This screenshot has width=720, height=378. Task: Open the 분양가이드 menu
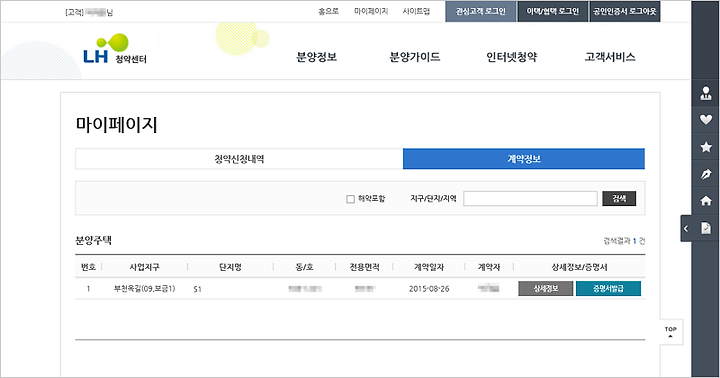[x=415, y=57]
